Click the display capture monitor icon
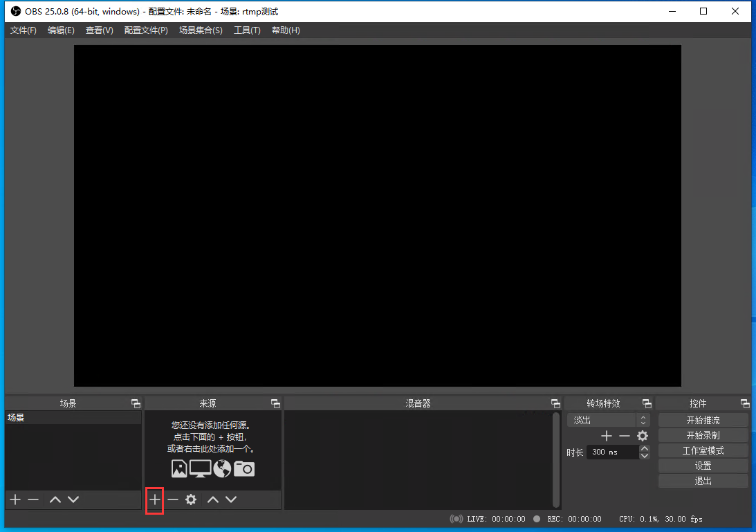Screen dimensions: 756x532 200,468
